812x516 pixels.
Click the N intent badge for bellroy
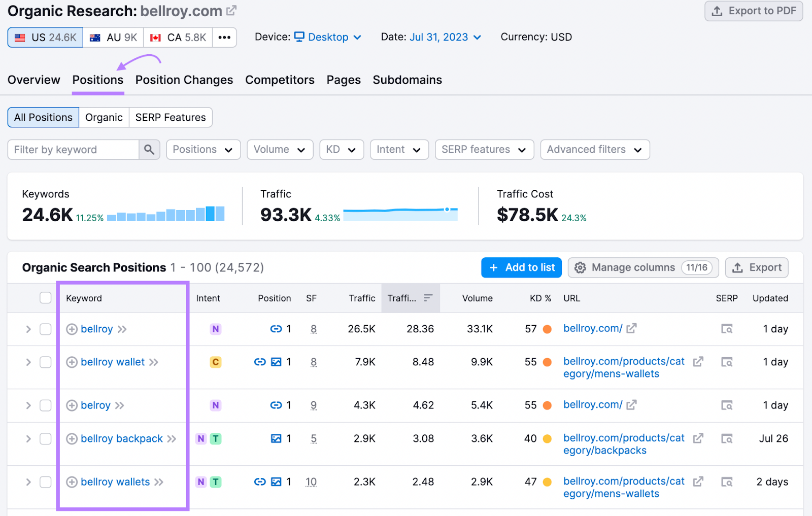[x=215, y=329]
